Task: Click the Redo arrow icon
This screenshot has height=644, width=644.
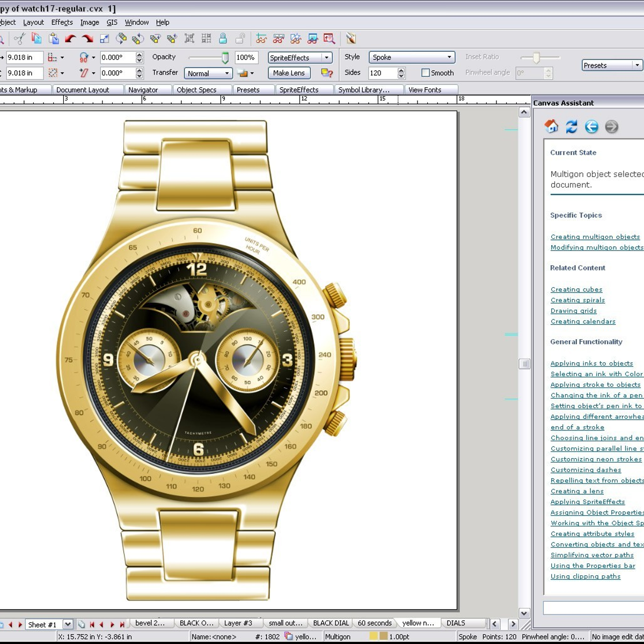Action: tap(87, 38)
